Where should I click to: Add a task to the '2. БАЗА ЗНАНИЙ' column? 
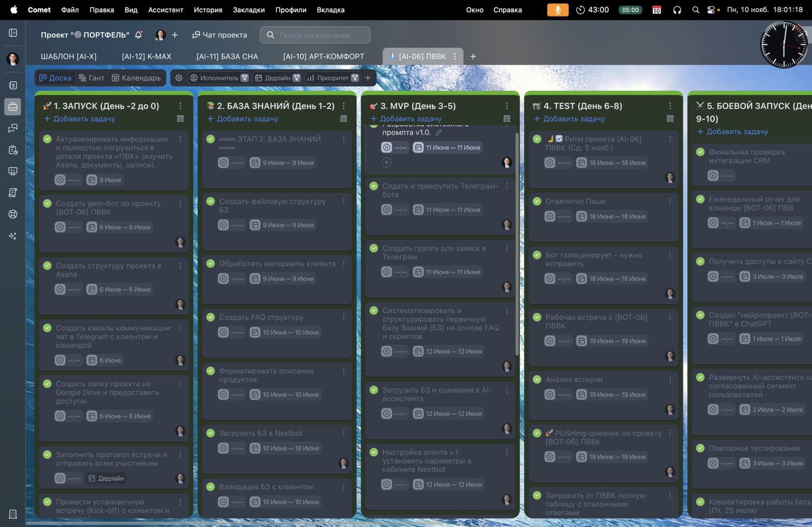(243, 119)
